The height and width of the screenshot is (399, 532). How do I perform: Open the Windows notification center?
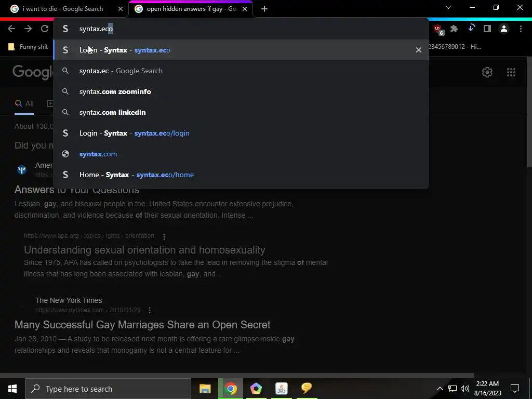515,389
